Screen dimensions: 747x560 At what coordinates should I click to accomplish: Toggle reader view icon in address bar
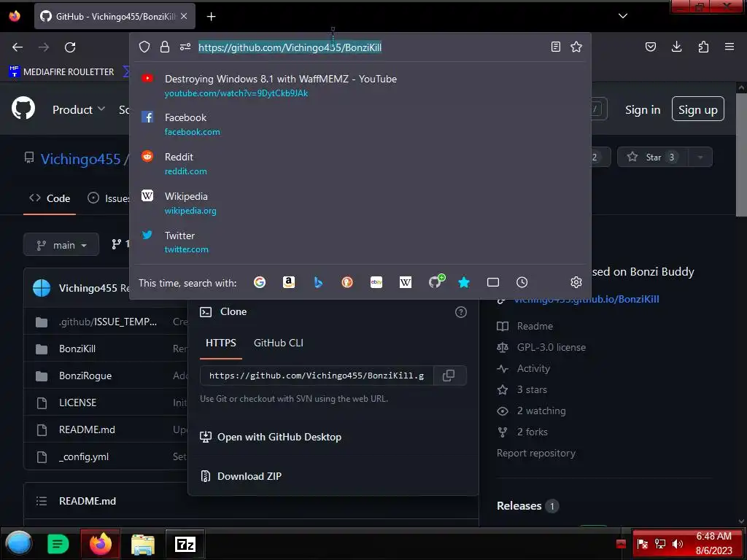[555, 47]
